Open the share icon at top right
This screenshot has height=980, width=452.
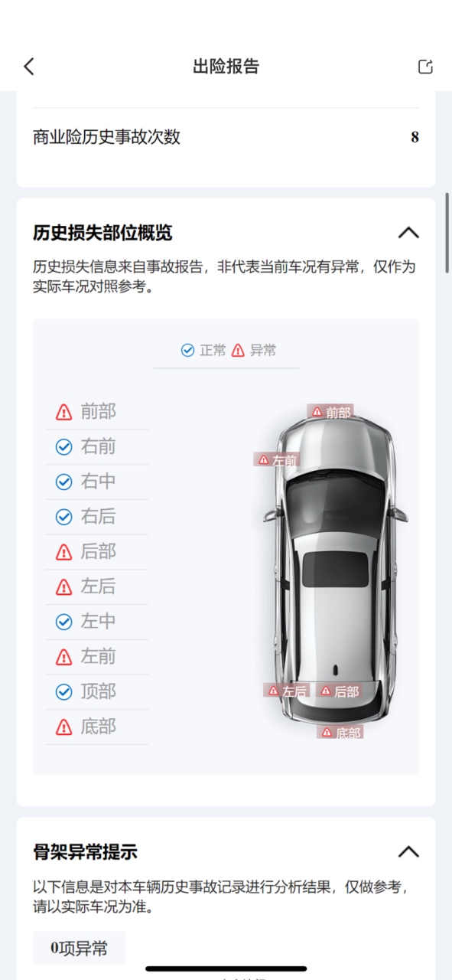pos(425,67)
